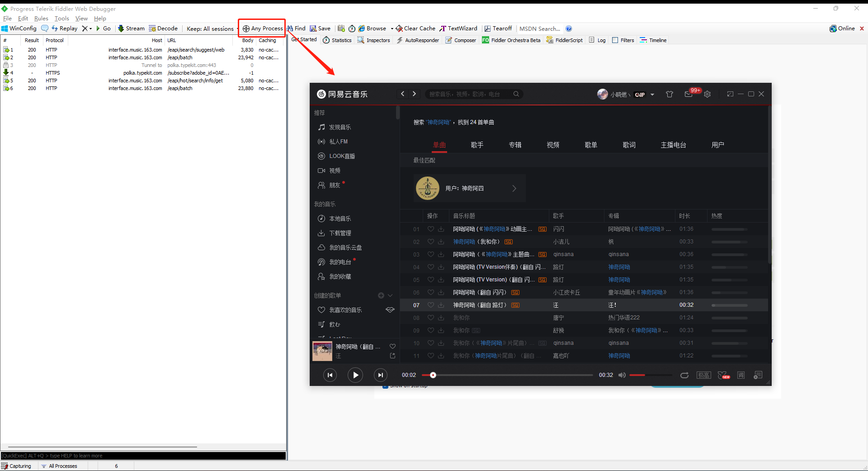
Task: Adjust the NetEase volume slider
Action: click(651, 375)
